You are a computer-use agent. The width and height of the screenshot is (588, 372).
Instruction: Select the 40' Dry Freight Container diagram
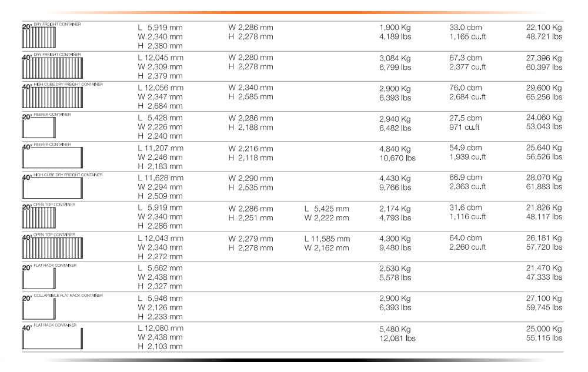tap(52, 68)
